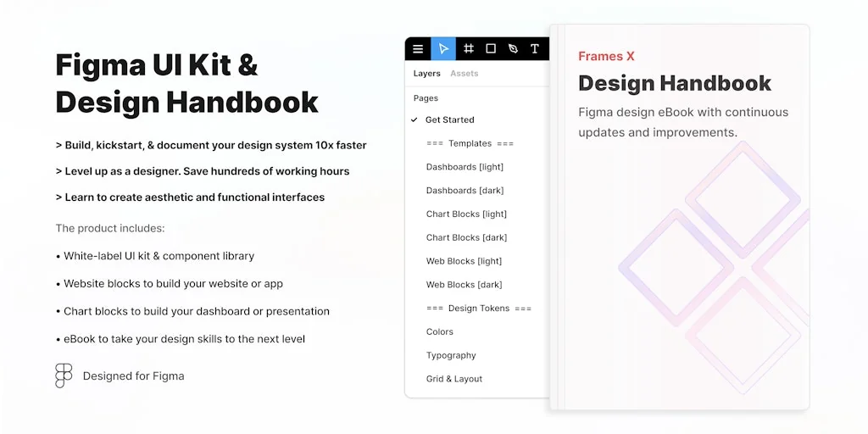
Task: Click the Frames X brand label
Action: 606,56
